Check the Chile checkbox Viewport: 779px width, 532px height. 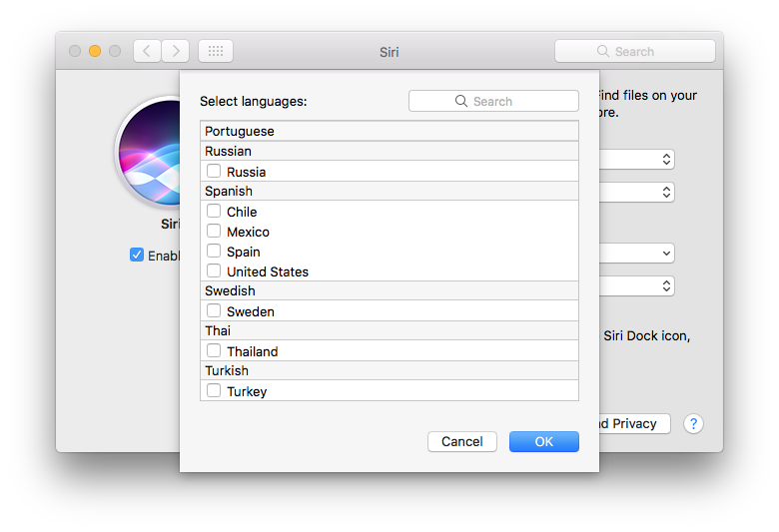214,212
